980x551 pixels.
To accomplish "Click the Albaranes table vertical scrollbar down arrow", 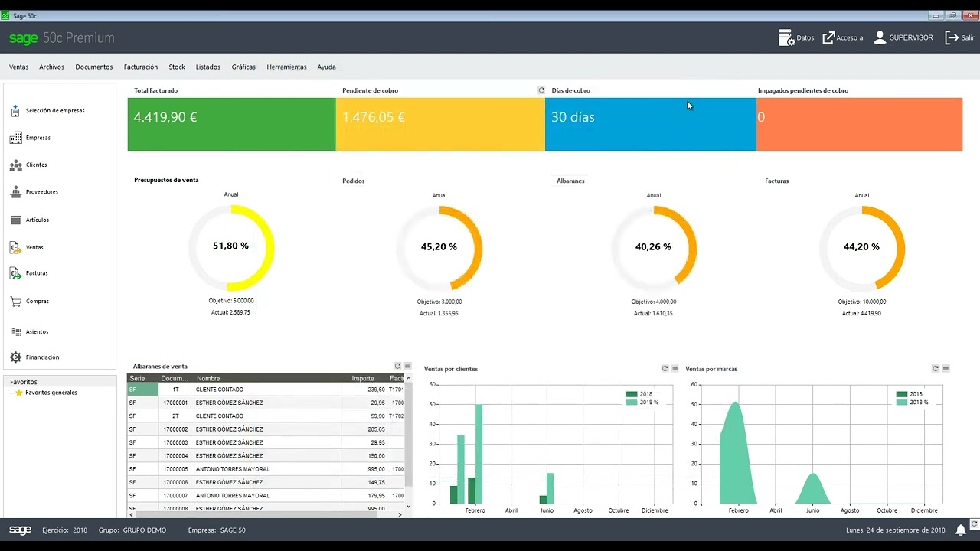I will pos(409,506).
